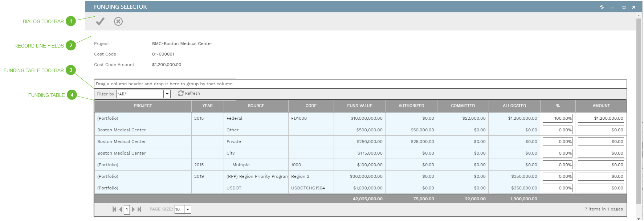The height and width of the screenshot is (221, 644).
Task: Click the group-by column drop area
Action: [x=360, y=84]
